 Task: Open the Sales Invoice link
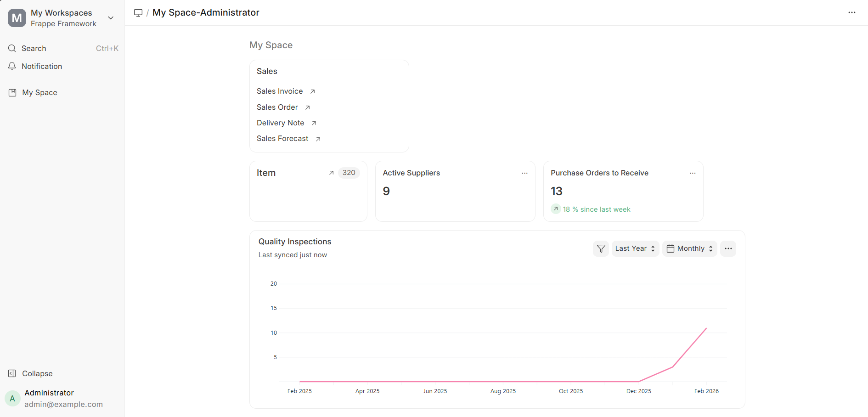coord(280,91)
